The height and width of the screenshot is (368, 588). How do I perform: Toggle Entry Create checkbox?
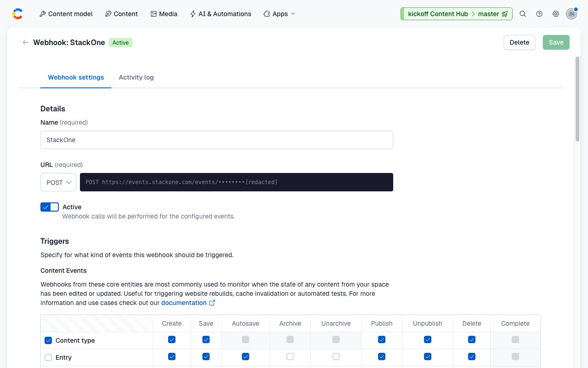coord(172,356)
